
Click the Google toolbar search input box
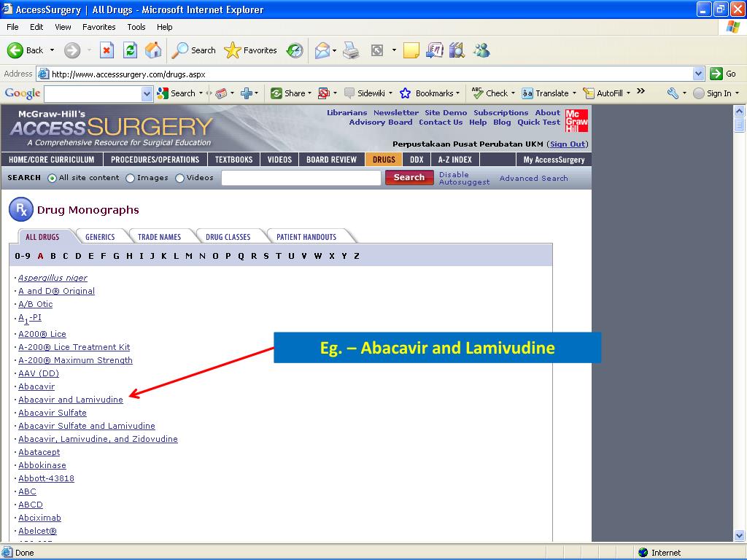pyautogui.click(x=93, y=94)
